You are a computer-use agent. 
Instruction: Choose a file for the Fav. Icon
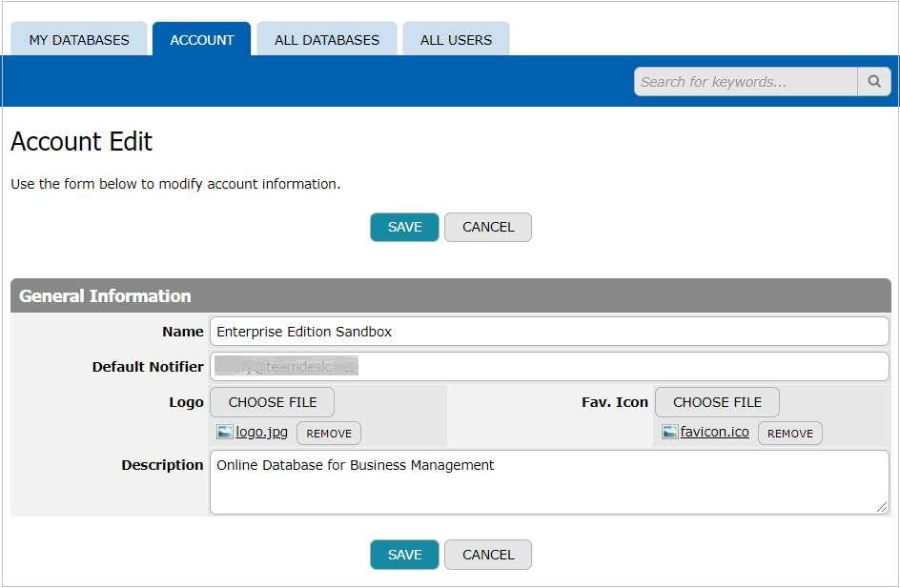[x=717, y=402]
